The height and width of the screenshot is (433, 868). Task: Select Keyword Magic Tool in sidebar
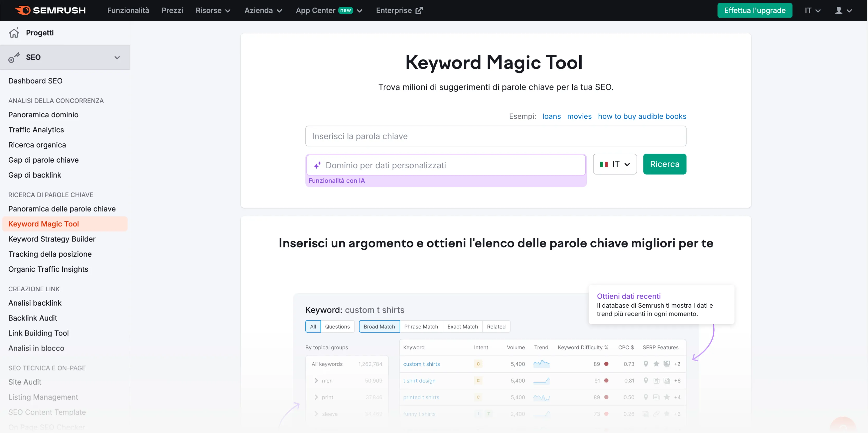(65, 224)
